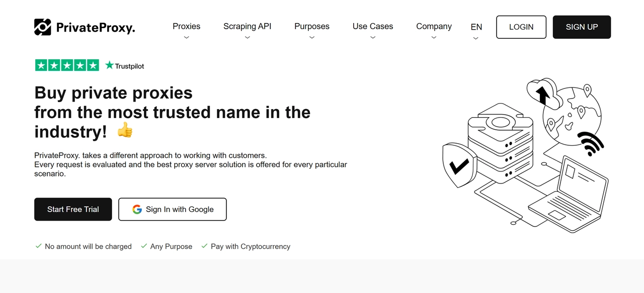The width and height of the screenshot is (644, 293).
Task: Click the checkmark beside "Any Purpose"
Action: click(x=144, y=246)
